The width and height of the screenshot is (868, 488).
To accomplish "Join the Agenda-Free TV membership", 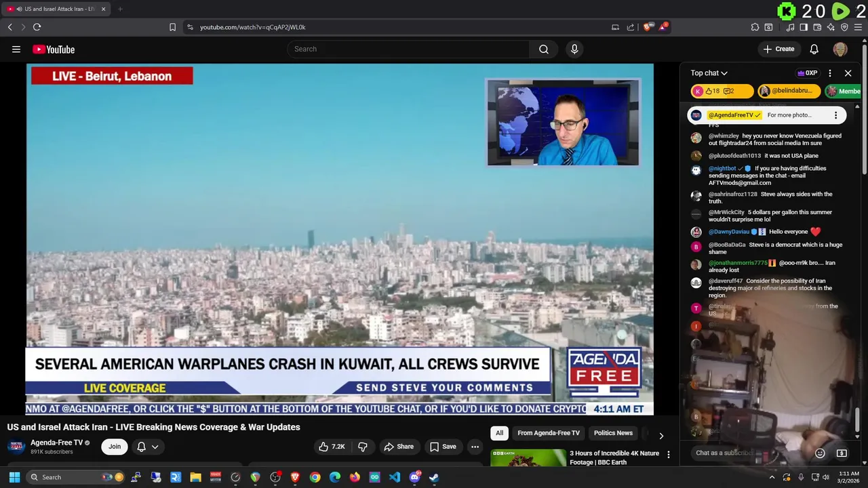I will pos(115,447).
